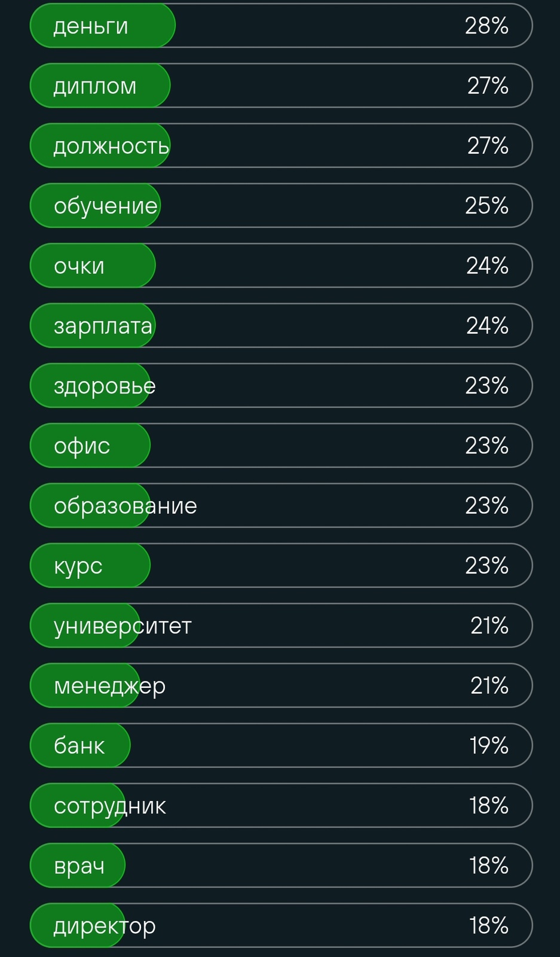Select the 'сотрудник' 18% bar
Viewport: 560px width, 957px height.
[281, 806]
